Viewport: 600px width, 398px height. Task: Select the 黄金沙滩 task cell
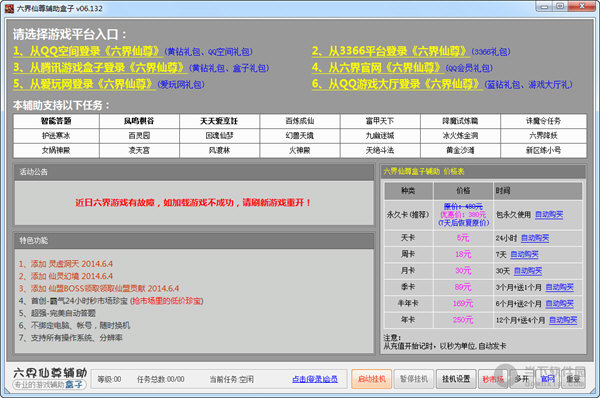(460, 150)
